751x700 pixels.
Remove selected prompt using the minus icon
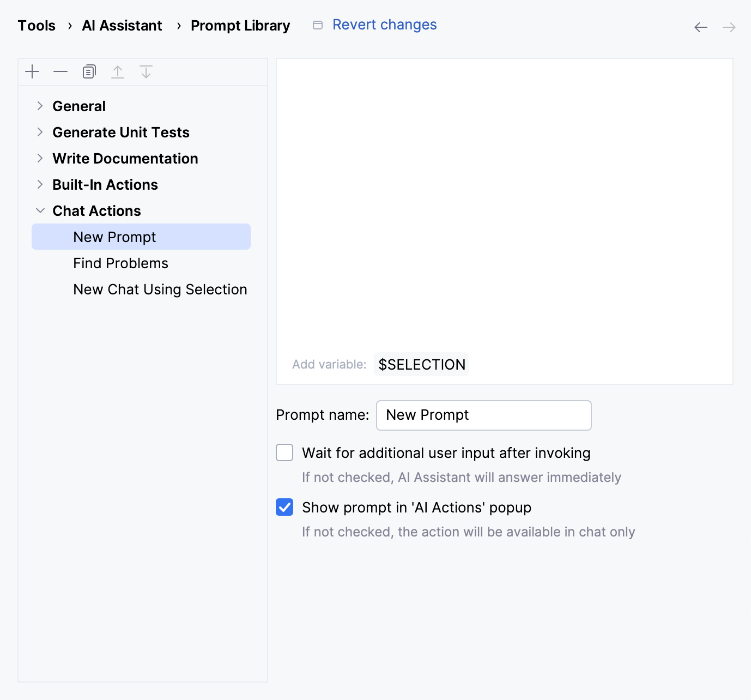(60, 71)
